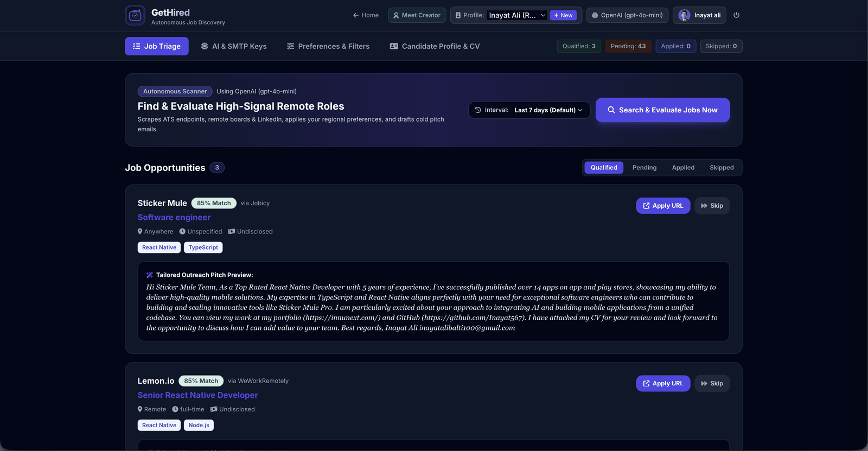The height and width of the screenshot is (451, 868).
Task: Skip the Sticker Mule job
Action: tap(712, 206)
